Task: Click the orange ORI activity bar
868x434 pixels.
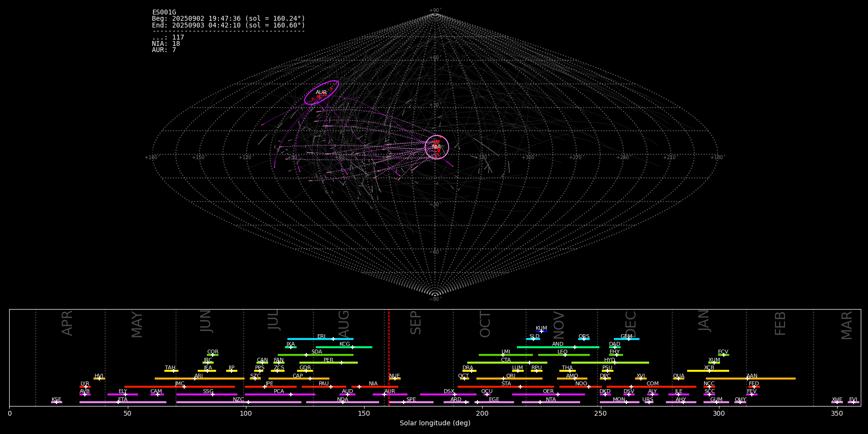Action: coord(509,379)
